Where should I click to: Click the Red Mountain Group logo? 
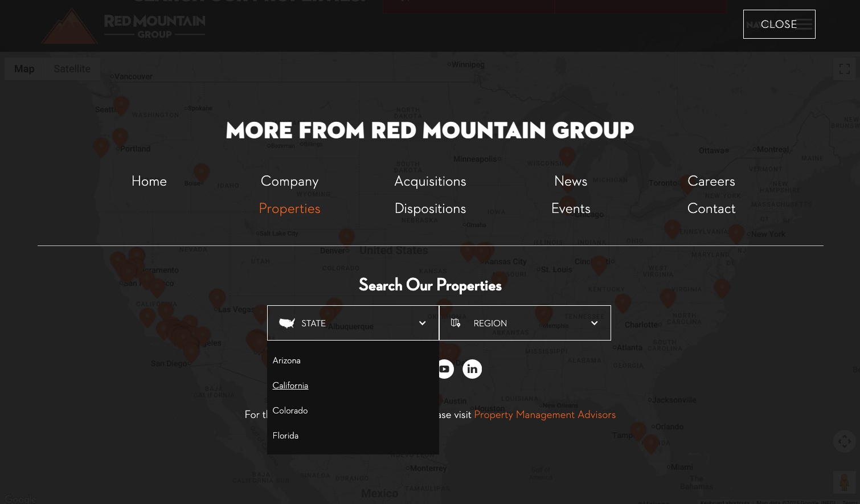pos(122,26)
